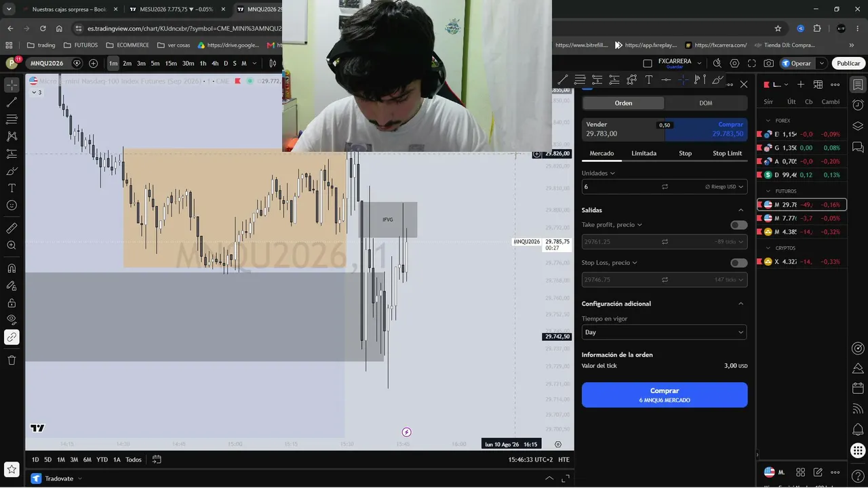Enable the Stop Loss toggle

coord(739,263)
